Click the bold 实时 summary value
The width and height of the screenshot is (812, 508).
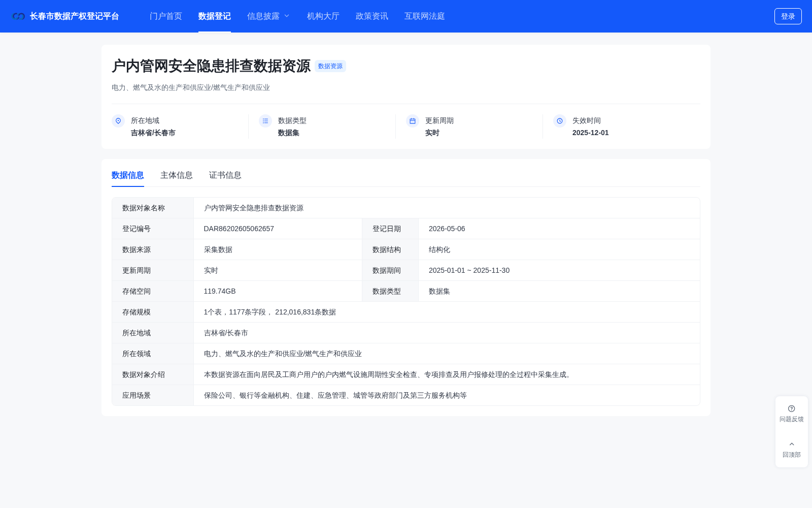click(x=432, y=133)
